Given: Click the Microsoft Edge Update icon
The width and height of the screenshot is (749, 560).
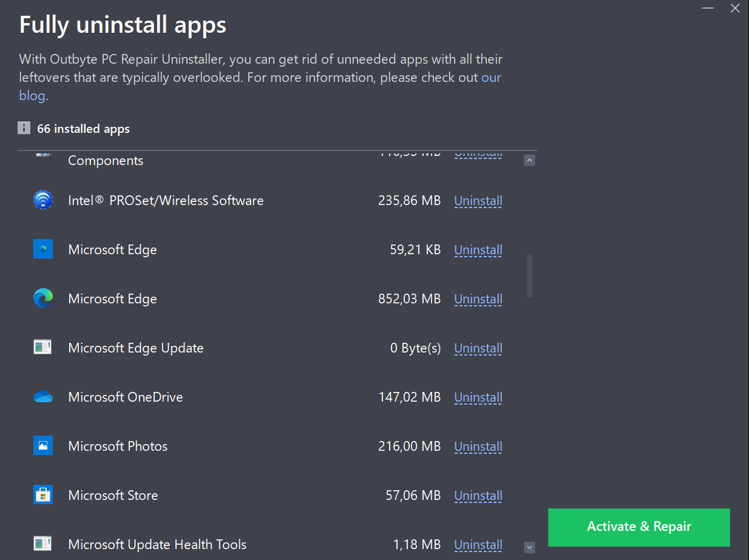Looking at the screenshot, I should (x=43, y=348).
